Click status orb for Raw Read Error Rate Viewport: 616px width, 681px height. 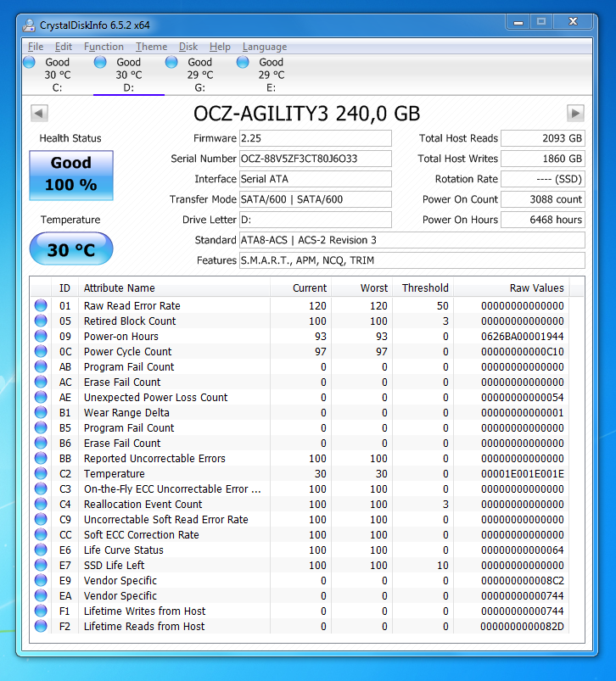click(41, 306)
